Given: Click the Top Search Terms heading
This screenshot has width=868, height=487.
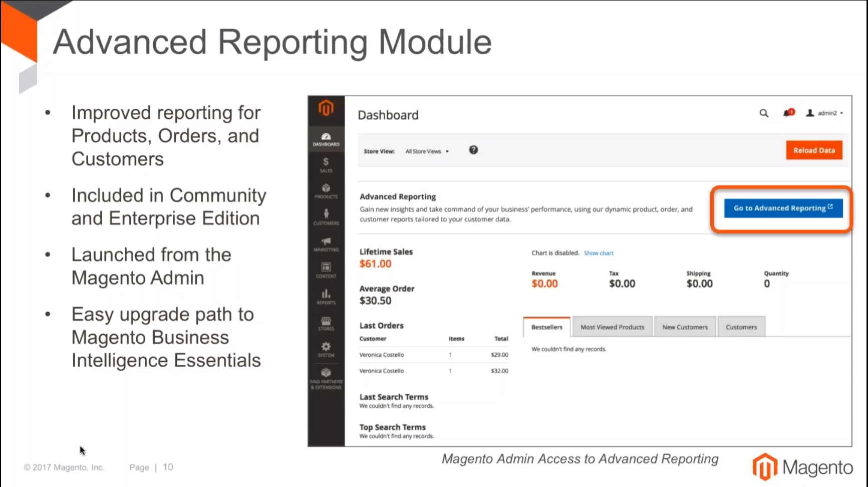Looking at the screenshot, I should point(392,427).
